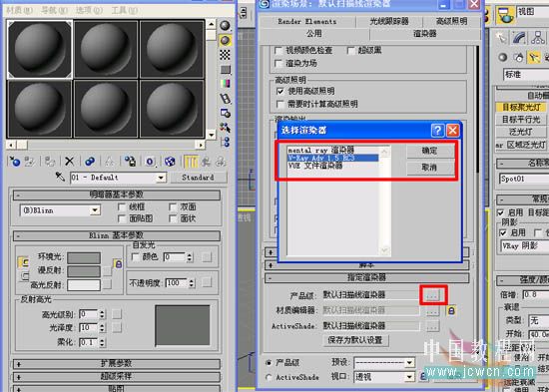Click the eyedropper pick material icon
The width and height of the screenshot is (549, 392).
(60, 177)
